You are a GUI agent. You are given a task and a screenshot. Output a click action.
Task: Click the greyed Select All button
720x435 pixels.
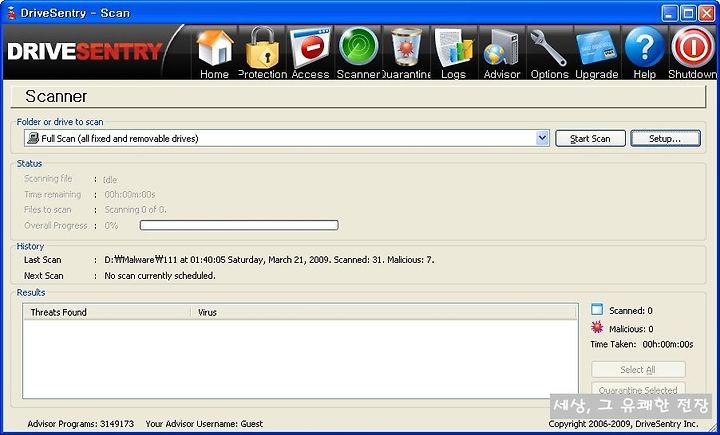[x=638, y=369]
